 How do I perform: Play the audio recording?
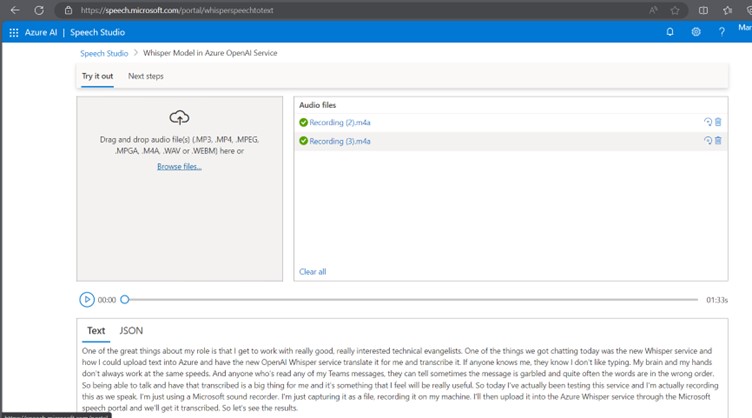[x=87, y=299]
